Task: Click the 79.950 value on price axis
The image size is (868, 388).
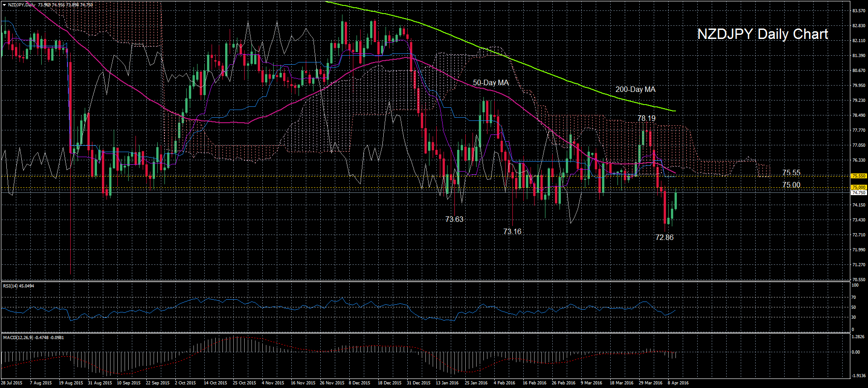Action: (x=859, y=86)
